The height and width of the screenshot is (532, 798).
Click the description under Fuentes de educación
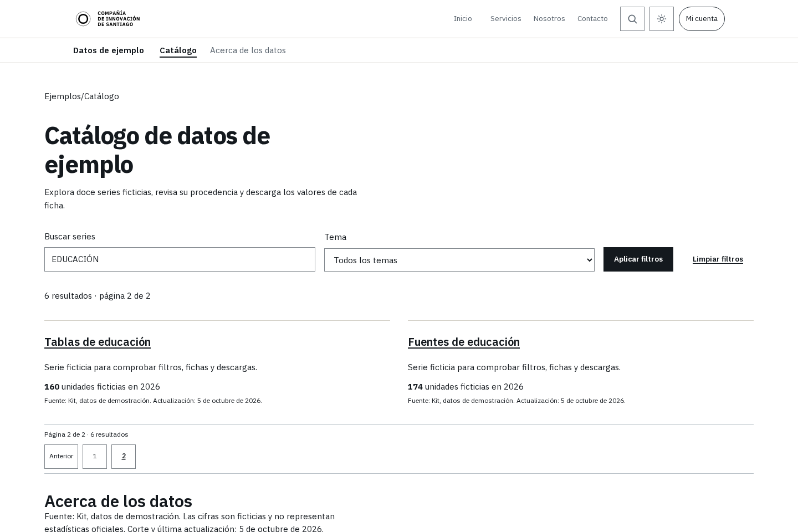tap(514, 367)
